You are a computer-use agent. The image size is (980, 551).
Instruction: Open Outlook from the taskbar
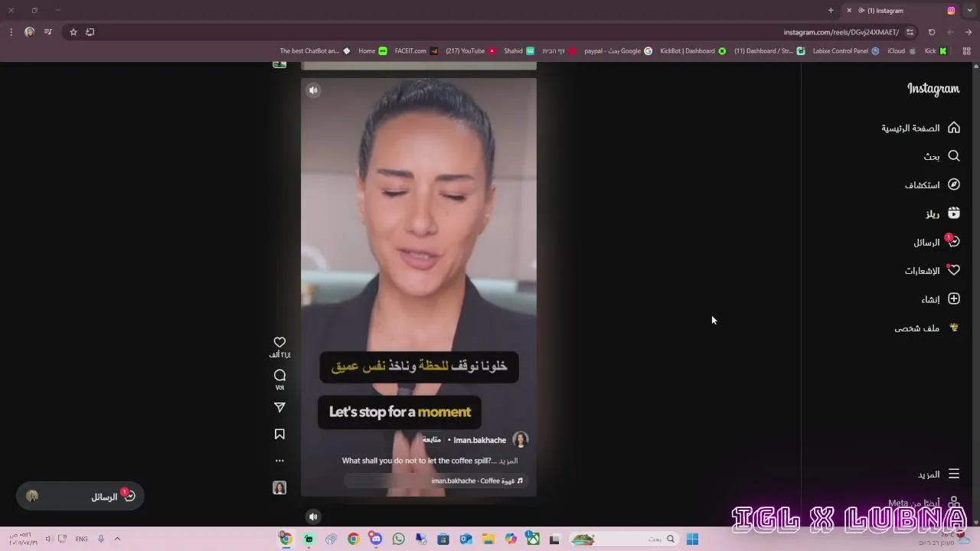point(465,539)
